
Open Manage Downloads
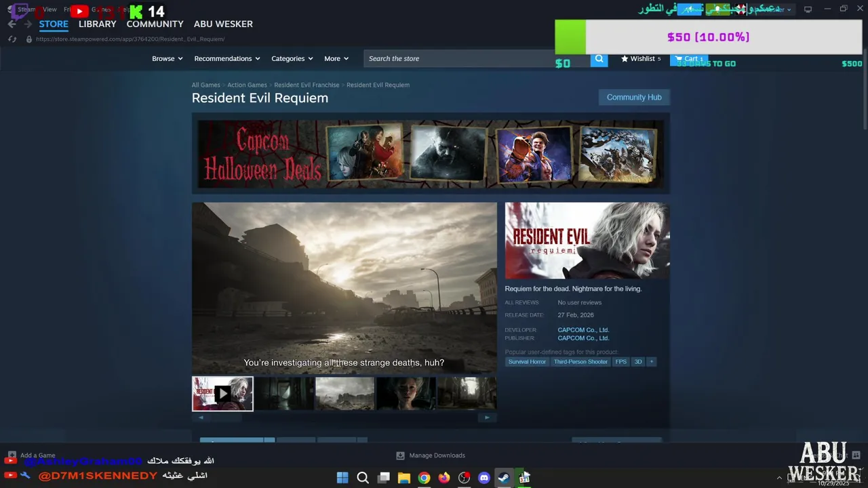pos(431,455)
